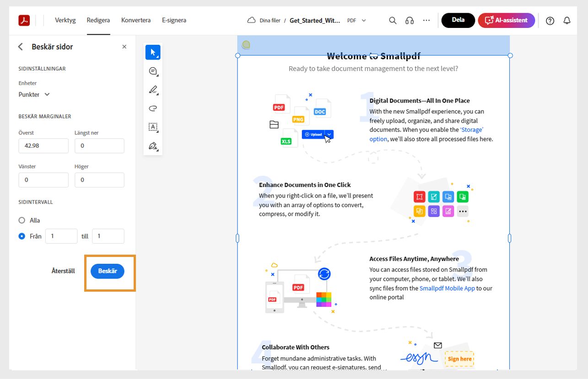Click Återställ to reset margins
Image resolution: width=588 pixels, height=379 pixels.
[63, 271]
